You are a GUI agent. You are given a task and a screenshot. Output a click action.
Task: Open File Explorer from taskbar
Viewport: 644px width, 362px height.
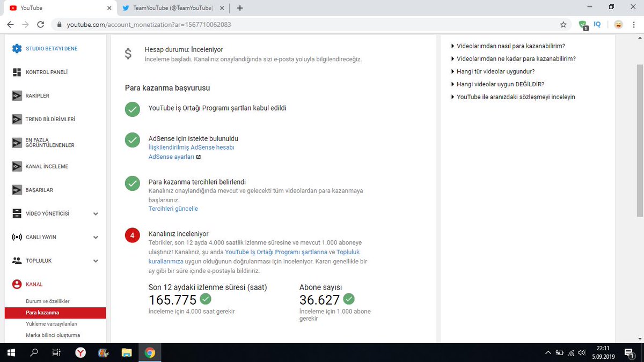(x=127, y=352)
